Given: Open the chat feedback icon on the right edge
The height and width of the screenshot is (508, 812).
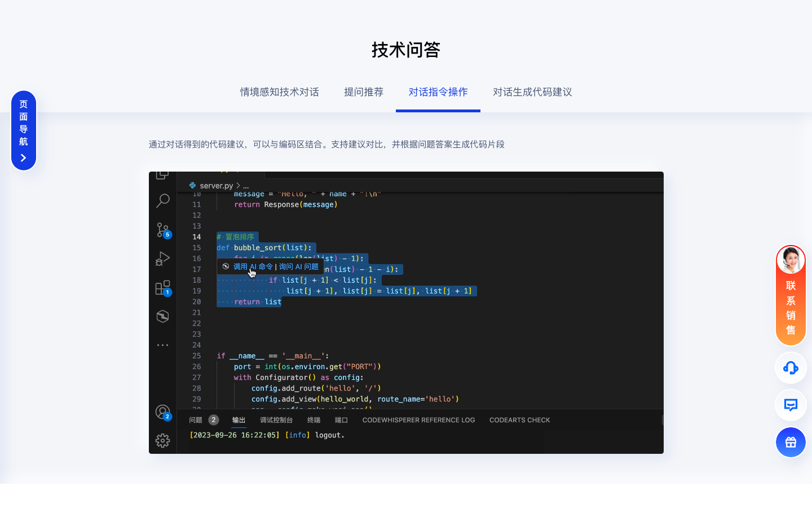Looking at the screenshot, I should coord(791,405).
